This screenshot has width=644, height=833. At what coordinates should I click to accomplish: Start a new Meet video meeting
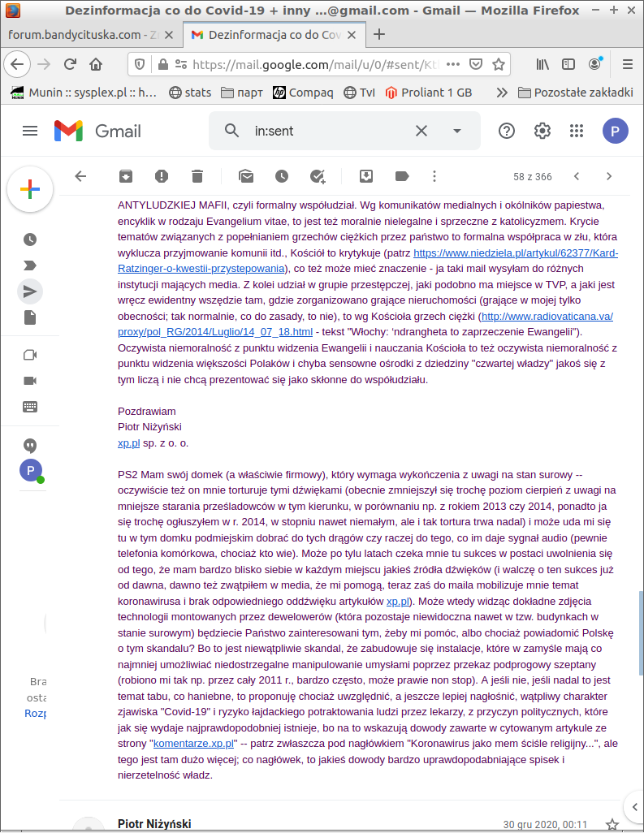click(x=30, y=355)
